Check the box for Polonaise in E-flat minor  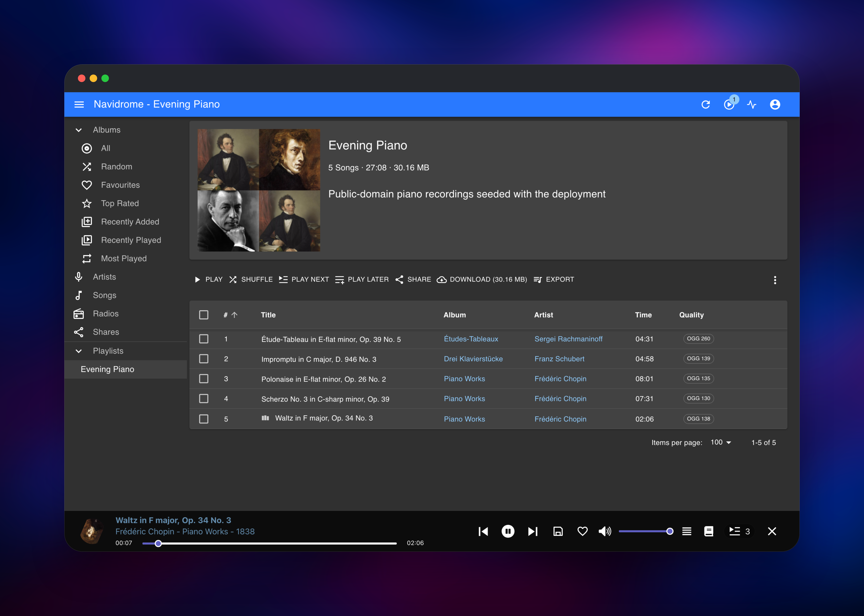pos(204,379)
